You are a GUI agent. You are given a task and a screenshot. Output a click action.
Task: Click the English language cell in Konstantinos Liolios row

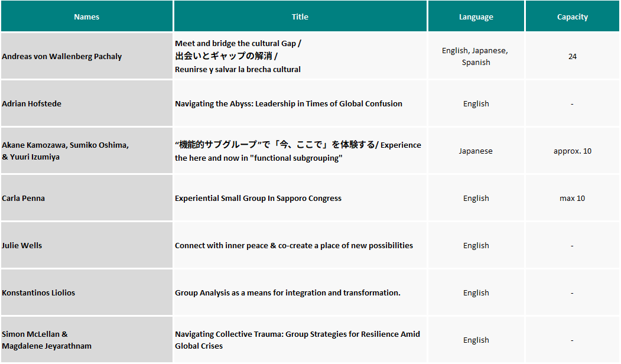pos(476,292)
